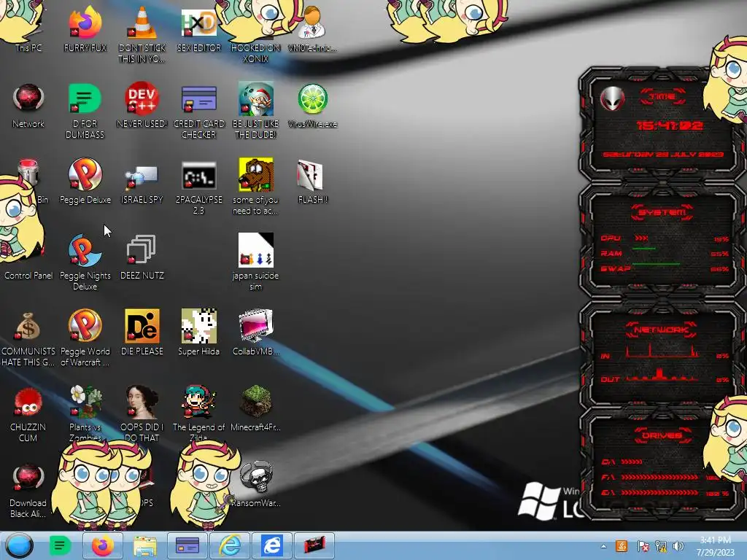This screenshot has height=560, width=747.
Task: Click the network status tray icon
Action: coord(660,546)
